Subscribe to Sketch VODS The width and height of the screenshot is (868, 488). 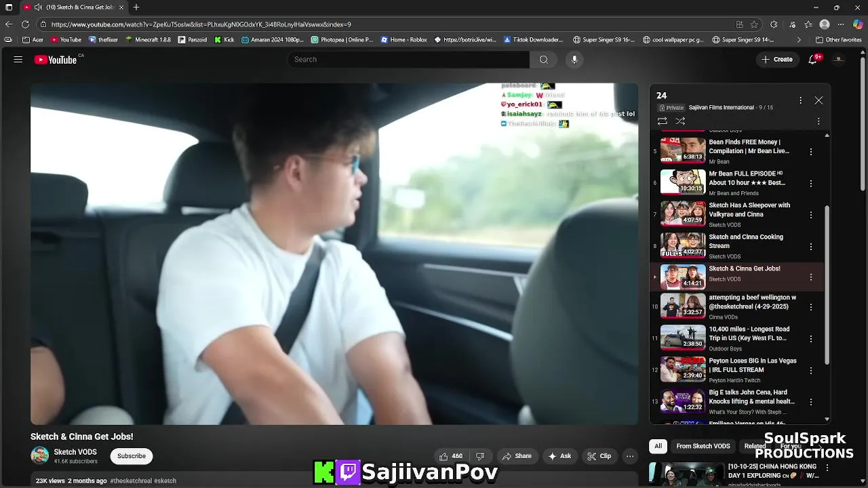coord(132,456)
